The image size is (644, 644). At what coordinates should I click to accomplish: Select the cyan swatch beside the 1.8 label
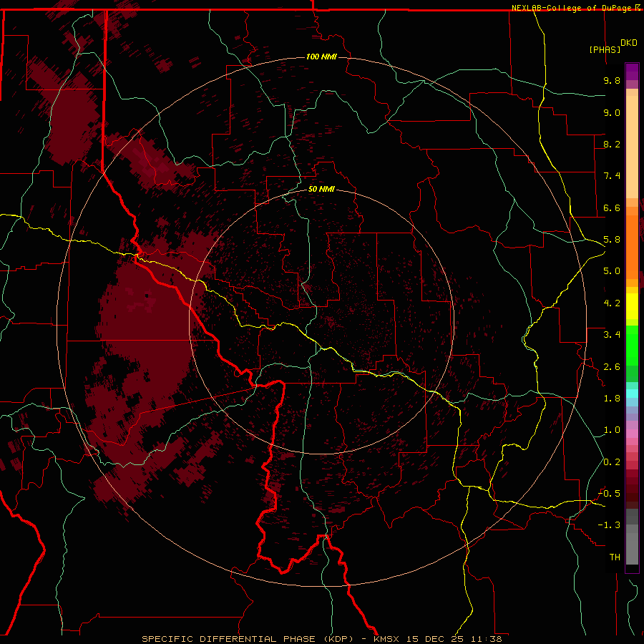coord(632,394)
